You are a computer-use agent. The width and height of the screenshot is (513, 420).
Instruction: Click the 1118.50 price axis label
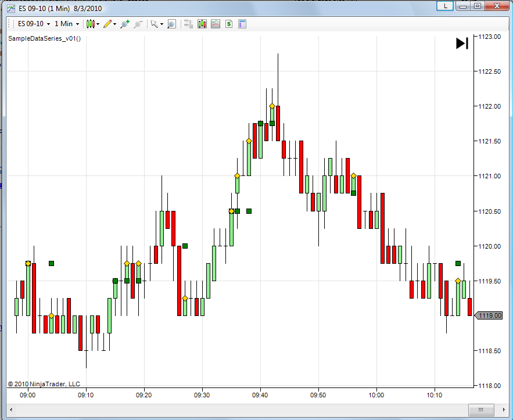[489, 351]
